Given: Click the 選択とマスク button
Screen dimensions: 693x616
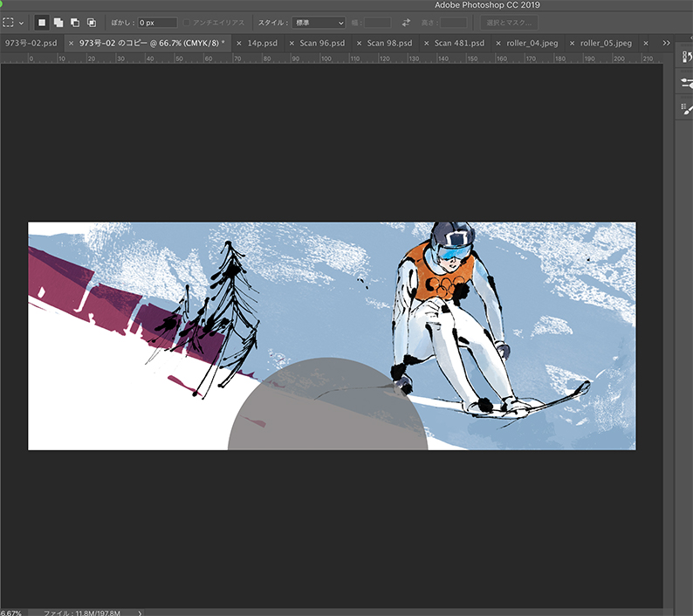Looking at the screenshot, I should click(x=509, y=22).
